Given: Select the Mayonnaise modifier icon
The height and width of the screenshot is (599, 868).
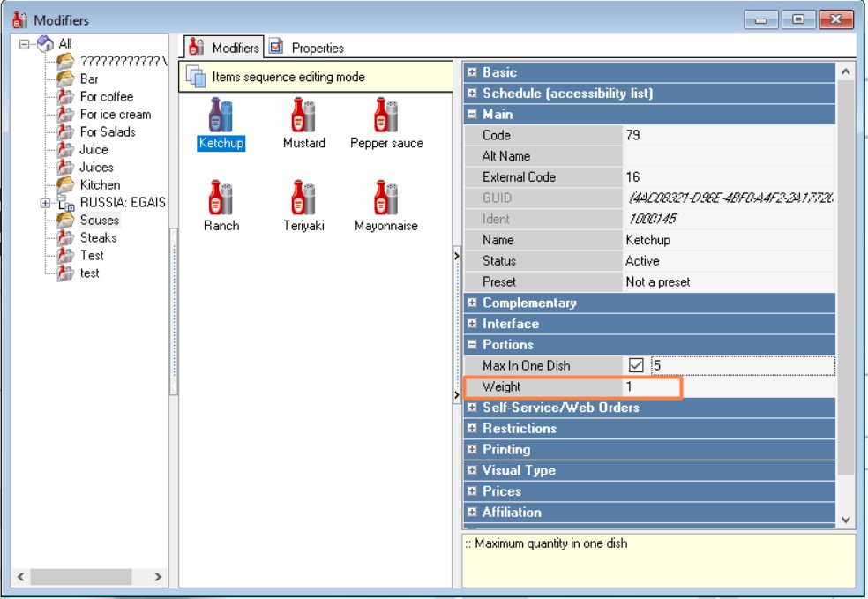Looking at the screenshot, I should [x=385, y=197].
